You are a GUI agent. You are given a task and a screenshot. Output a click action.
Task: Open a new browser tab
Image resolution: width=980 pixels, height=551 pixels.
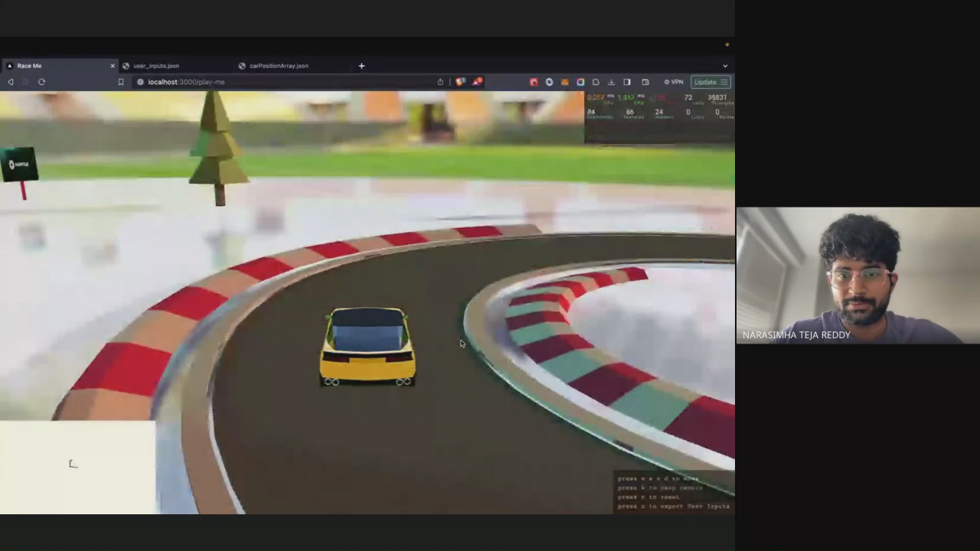click(x=361, y=66)
